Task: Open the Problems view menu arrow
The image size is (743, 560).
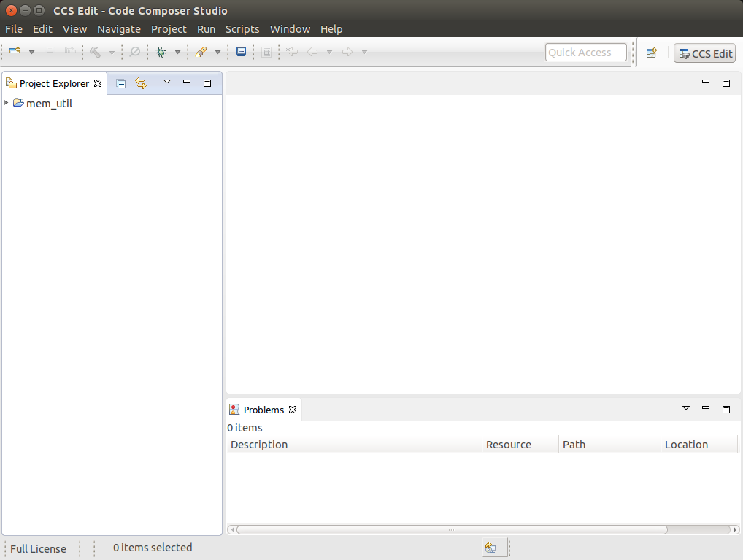Action: pos(685,408)
